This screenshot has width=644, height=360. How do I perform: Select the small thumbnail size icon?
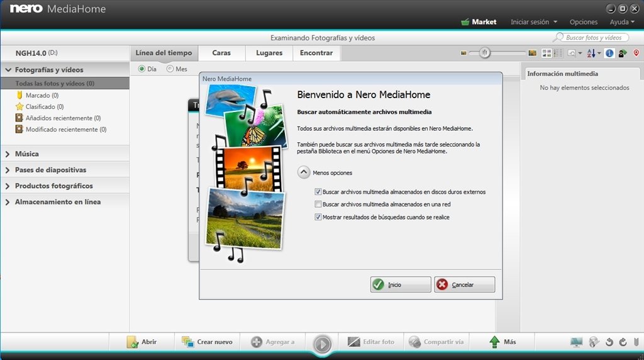point(464,53)
